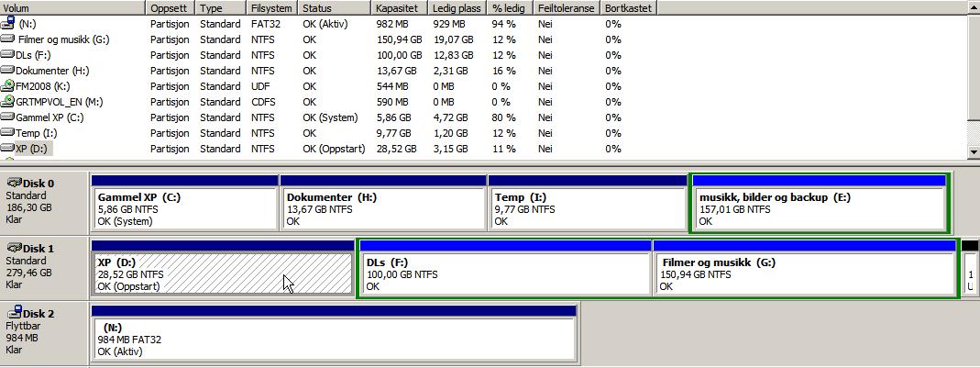Sort by the Type column header
Viewport: 980px width, 368px height.
[221, 8]
